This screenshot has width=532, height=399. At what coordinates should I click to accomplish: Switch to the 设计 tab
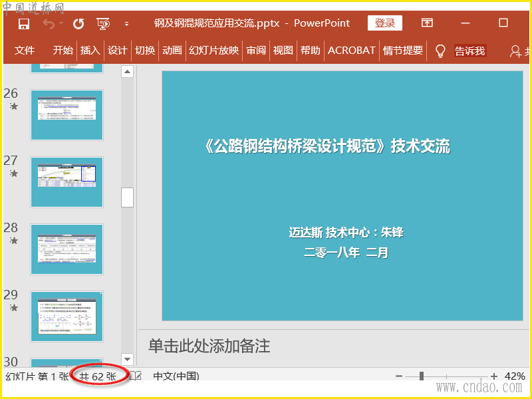click(x=118, y=51)
